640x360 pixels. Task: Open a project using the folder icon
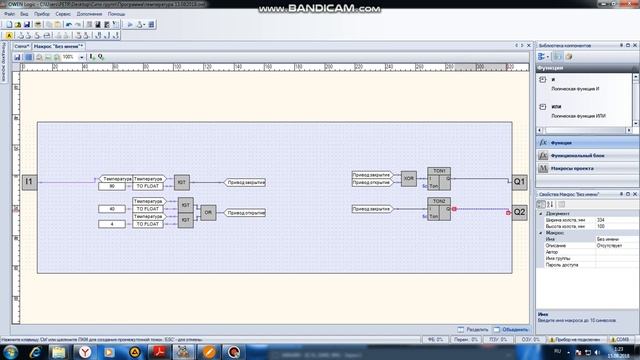18,25
